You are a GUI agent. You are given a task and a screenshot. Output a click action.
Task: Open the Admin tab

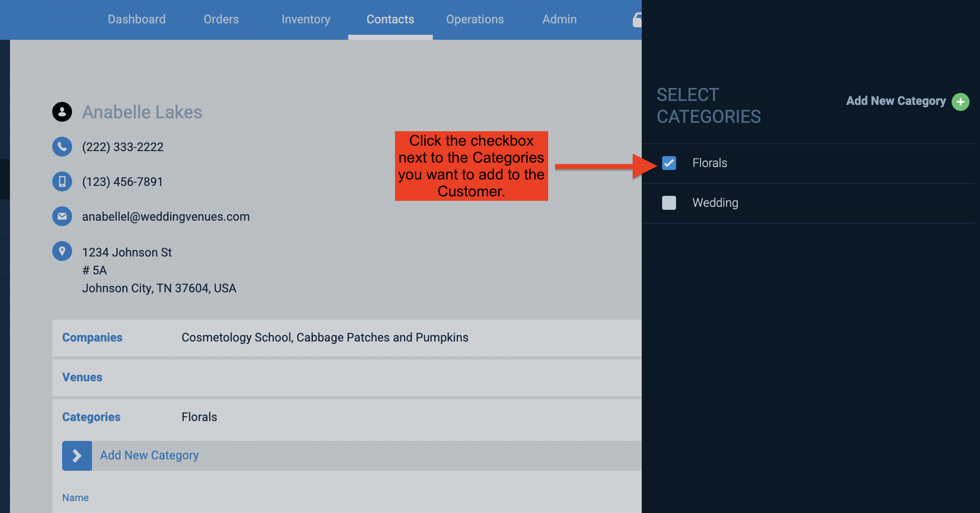(560, 19)
